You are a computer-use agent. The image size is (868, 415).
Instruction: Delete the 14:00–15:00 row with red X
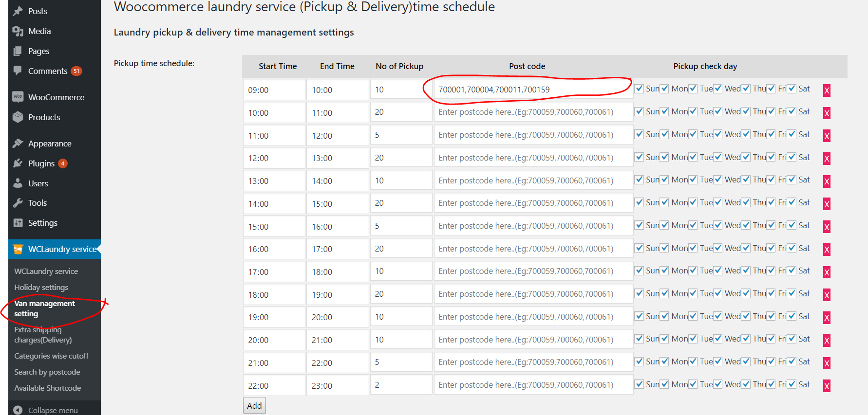pyautogui.click(x=827, y=203)
